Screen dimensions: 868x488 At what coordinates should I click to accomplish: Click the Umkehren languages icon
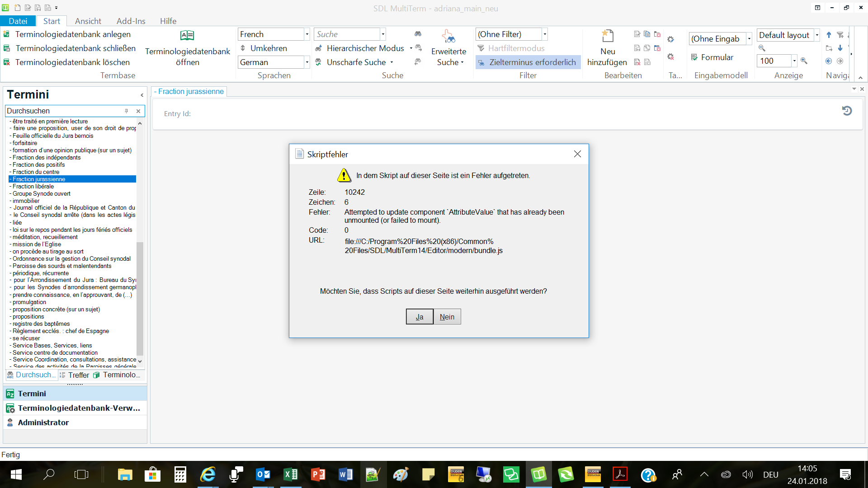(x=243, y=48)
